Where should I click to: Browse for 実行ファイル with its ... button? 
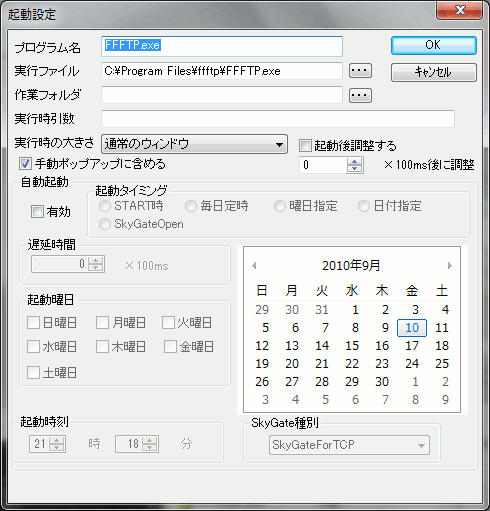(x=360, y=71)
